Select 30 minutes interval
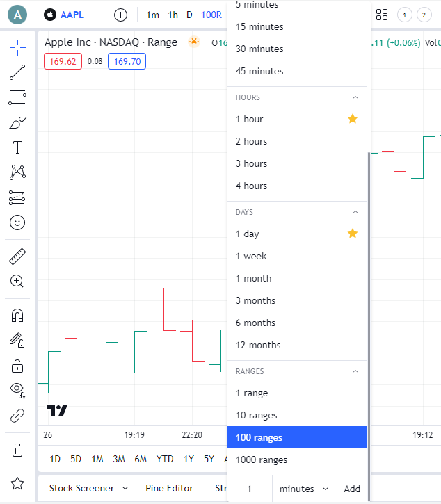The height and width of the screenshot is (504, 441). (x=297, y=49)
